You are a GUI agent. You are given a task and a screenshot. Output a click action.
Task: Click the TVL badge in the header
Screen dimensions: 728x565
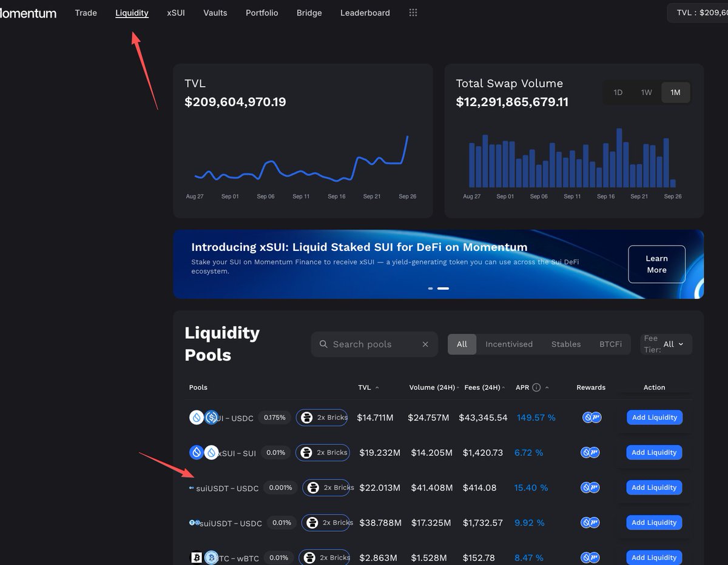point(698,13)
